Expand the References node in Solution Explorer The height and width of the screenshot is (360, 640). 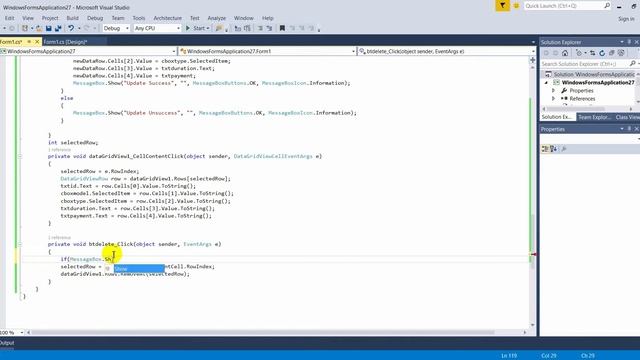point(553,99)
